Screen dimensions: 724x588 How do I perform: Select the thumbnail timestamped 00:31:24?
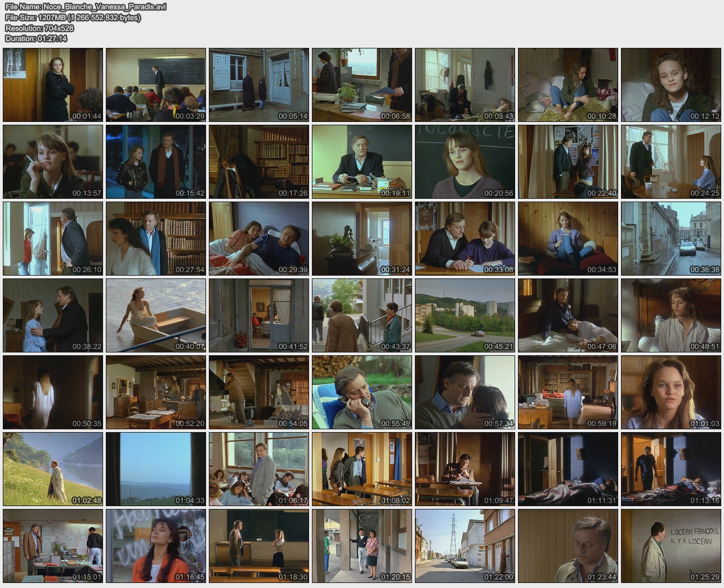click(x=362, y=238)
